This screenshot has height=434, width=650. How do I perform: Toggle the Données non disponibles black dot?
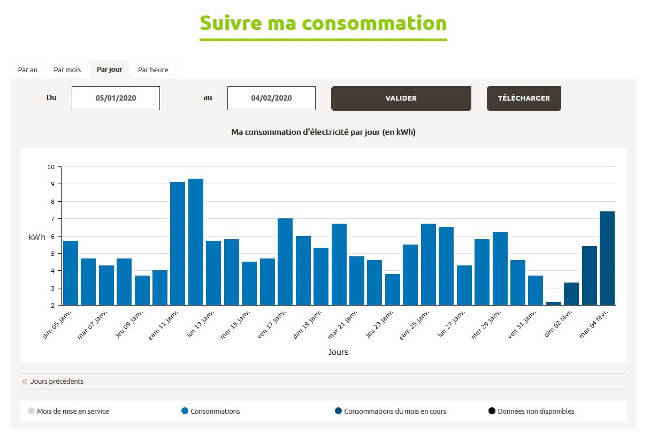pos(492,411)
